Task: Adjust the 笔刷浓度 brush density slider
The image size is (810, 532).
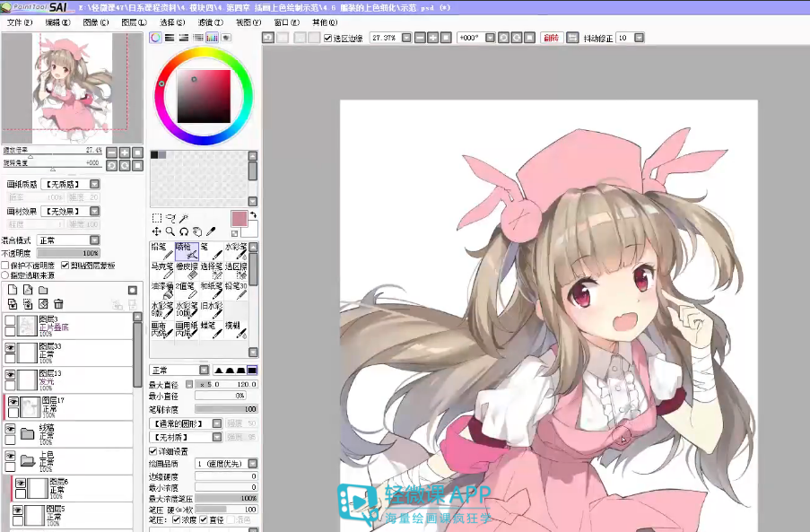Action: click(x=226, y=409)
